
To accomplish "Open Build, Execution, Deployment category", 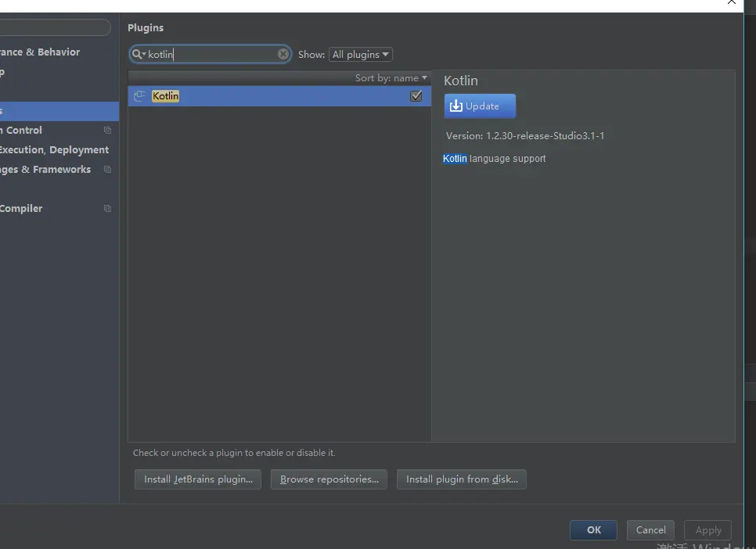I will point(54,150).
